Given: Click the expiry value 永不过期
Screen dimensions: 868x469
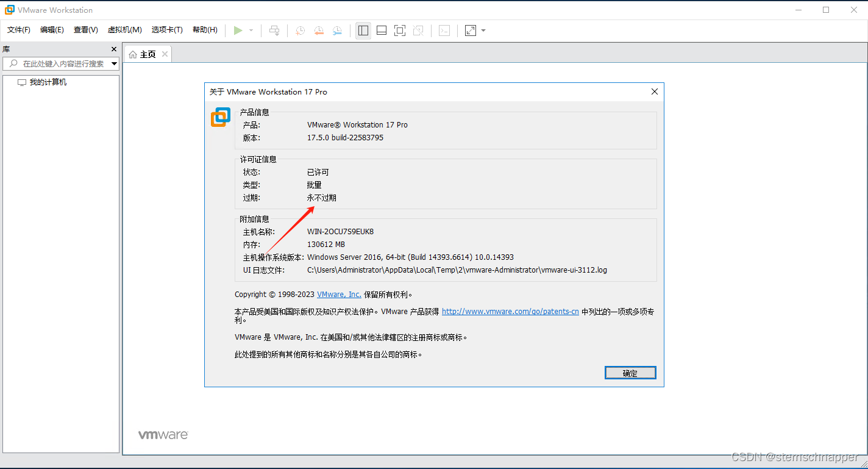Looking at the screenshot, I should [x=322, y=198].
